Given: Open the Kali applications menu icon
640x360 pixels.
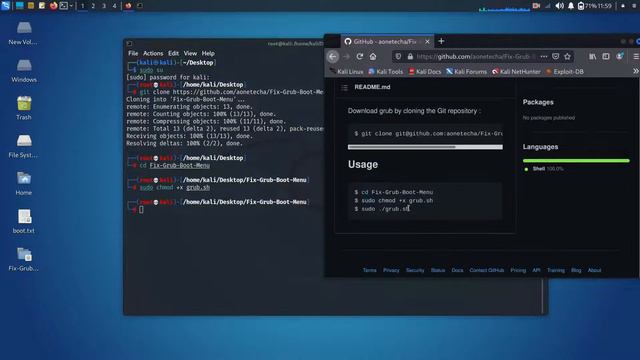Looking at the screenshot, I should pos(5,6).
